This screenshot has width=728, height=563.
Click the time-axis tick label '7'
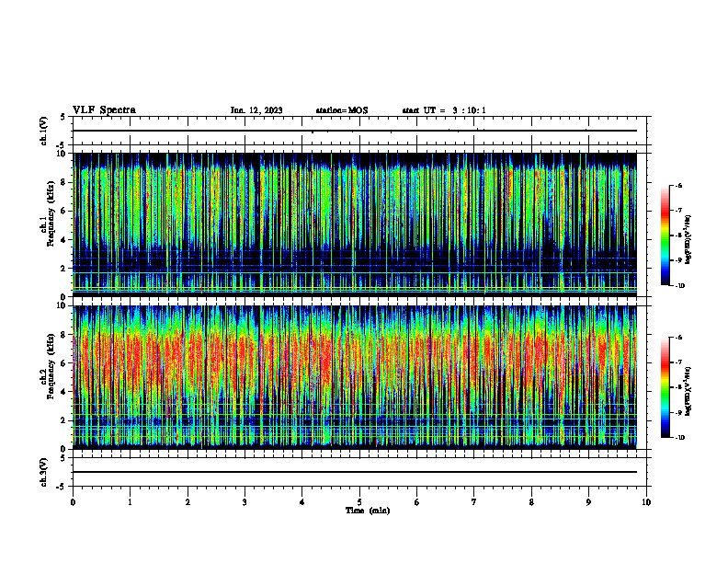click(474, 502)
